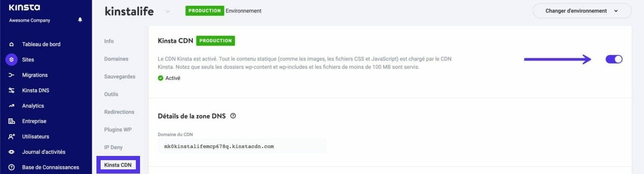644x174 pixels.
Task: Click the Utilisateurs add-user icon
Action: coord(11,137)
